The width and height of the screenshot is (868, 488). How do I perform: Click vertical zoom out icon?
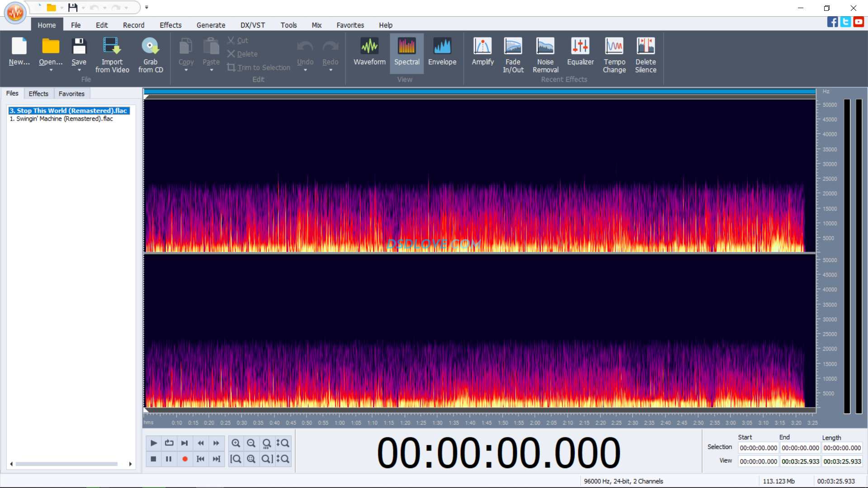coord(283,459)
